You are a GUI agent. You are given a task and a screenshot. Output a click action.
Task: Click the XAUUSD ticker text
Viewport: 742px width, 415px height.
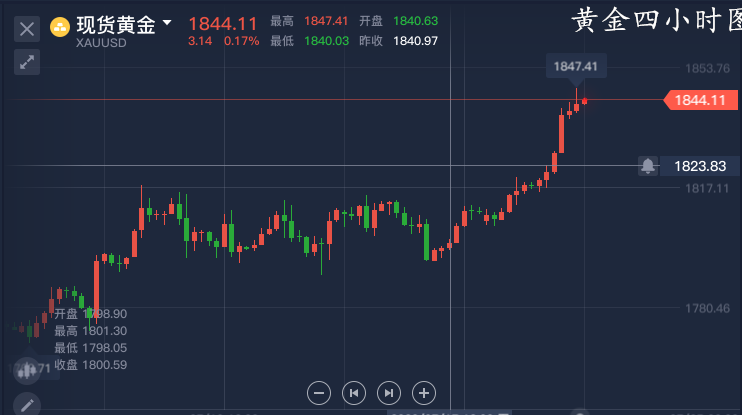click(x=101, y=43)
